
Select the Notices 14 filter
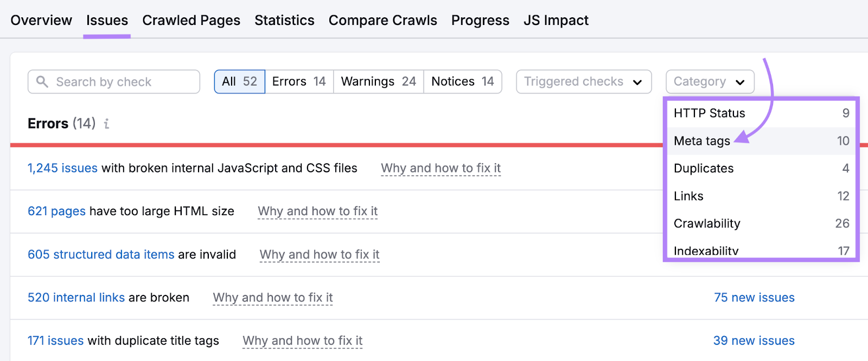pos(462,81)
